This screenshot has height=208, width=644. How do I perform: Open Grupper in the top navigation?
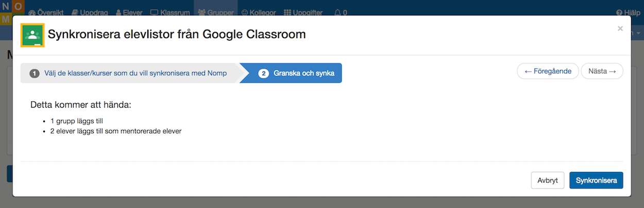(x=216, y=12)
